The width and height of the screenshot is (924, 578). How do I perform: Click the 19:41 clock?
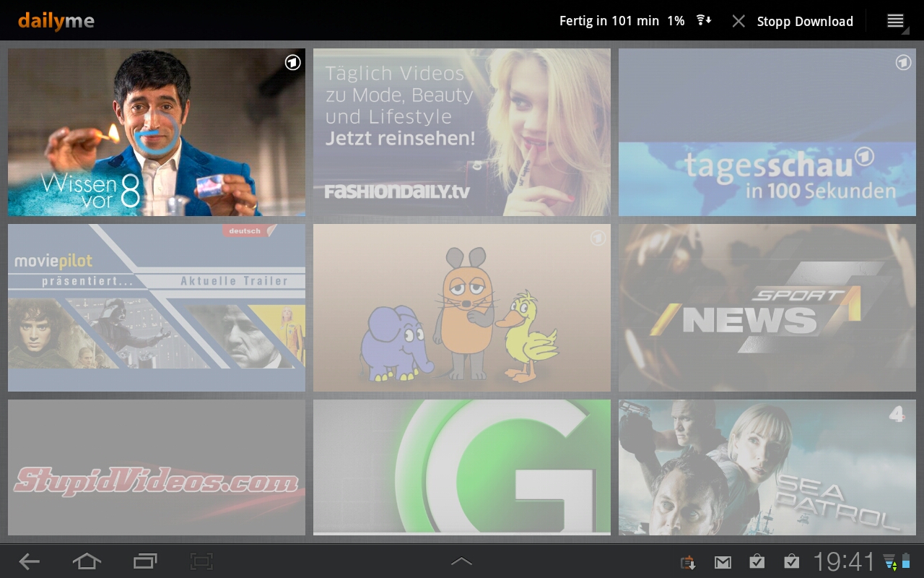[844, 561]
